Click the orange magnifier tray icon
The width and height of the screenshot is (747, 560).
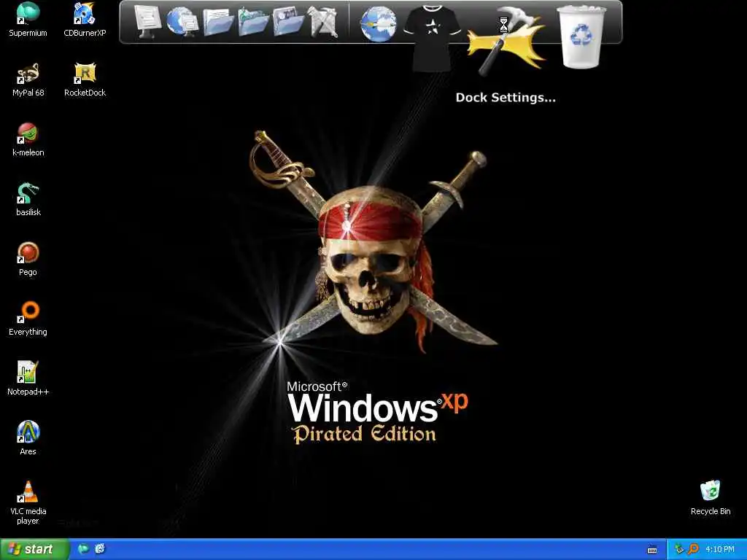click(693, 549)
